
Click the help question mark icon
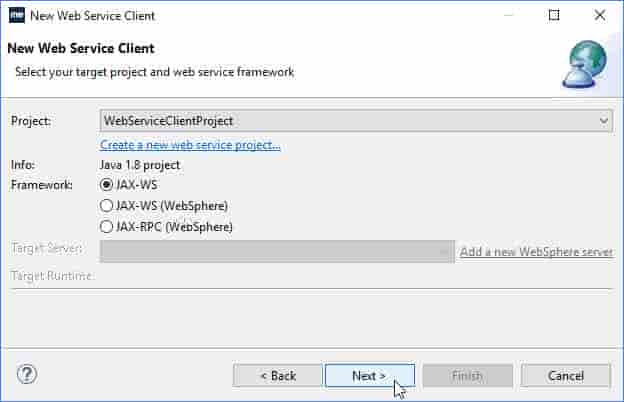pyautogui.click(x=27, y=374)
